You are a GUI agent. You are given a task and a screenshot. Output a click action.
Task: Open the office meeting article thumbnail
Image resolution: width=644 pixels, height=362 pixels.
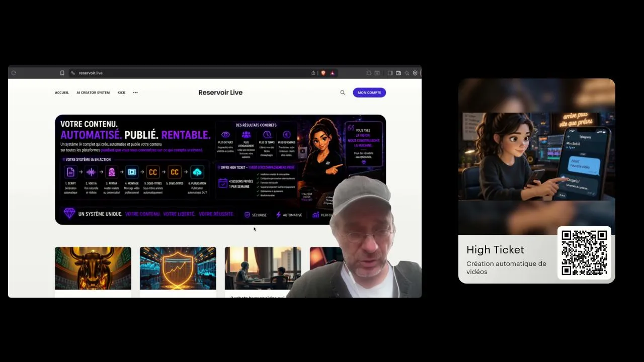pyautogui.click(x=263, y=268)
